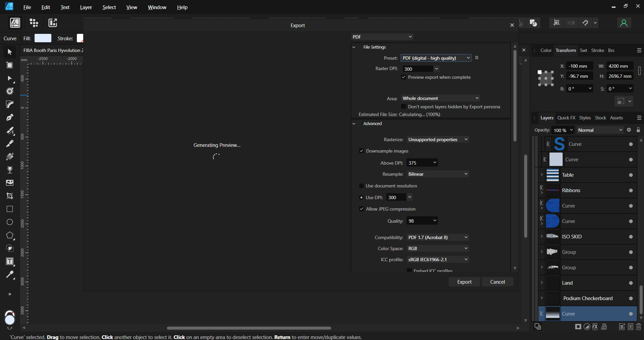644x340 pixels.
Task: Select the Artistic Text tool
Action: pos(10,262)
